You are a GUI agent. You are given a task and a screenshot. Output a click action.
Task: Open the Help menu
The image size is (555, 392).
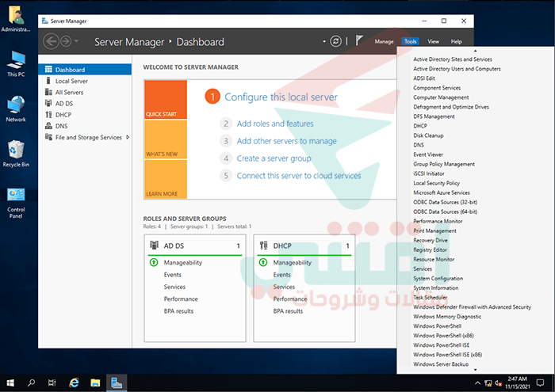[x=456, y=41]
